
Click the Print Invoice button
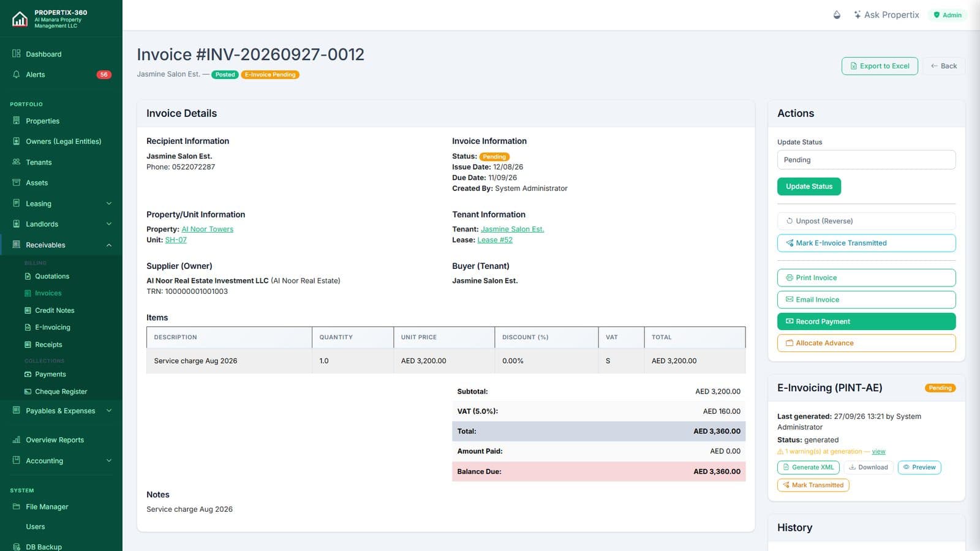pyautogui.click(x=866, y=277)
